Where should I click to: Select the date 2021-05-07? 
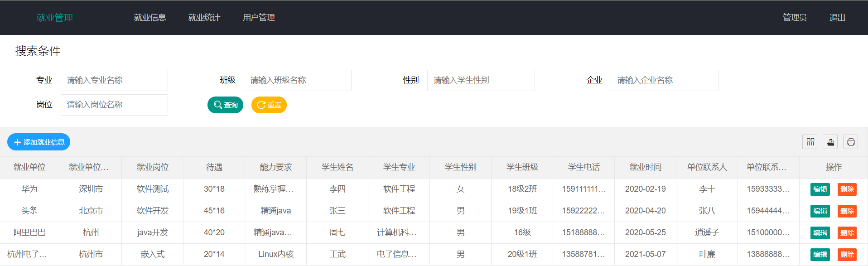[646, 254]
